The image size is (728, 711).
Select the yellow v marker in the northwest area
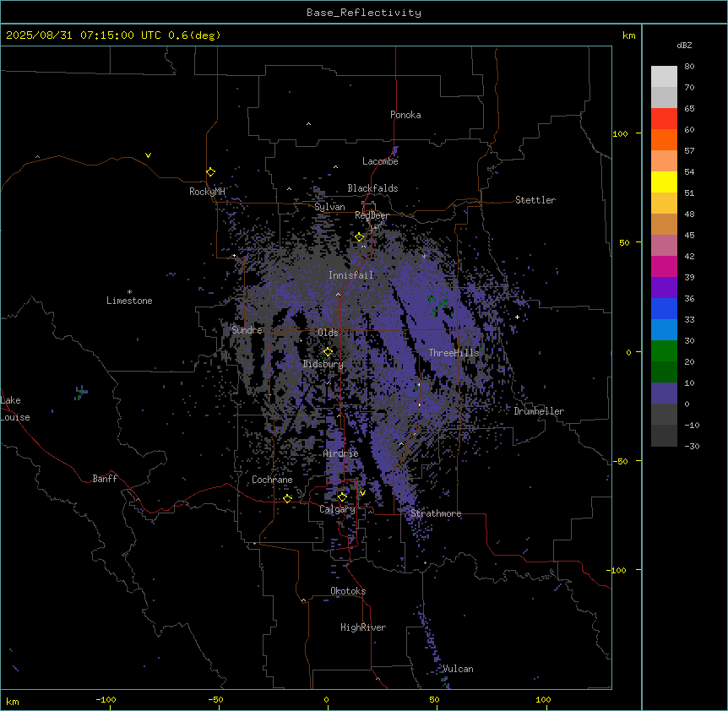click(148, 155)
